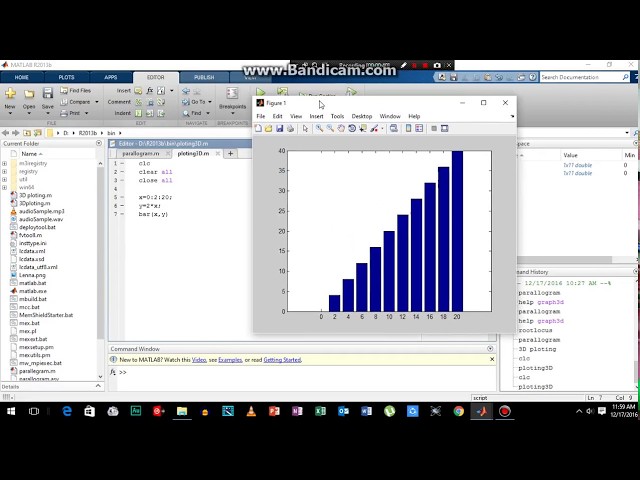Screen dimensions: 640x480
Task: Select the Pan hand tool
Action: [x=341, y=129]
